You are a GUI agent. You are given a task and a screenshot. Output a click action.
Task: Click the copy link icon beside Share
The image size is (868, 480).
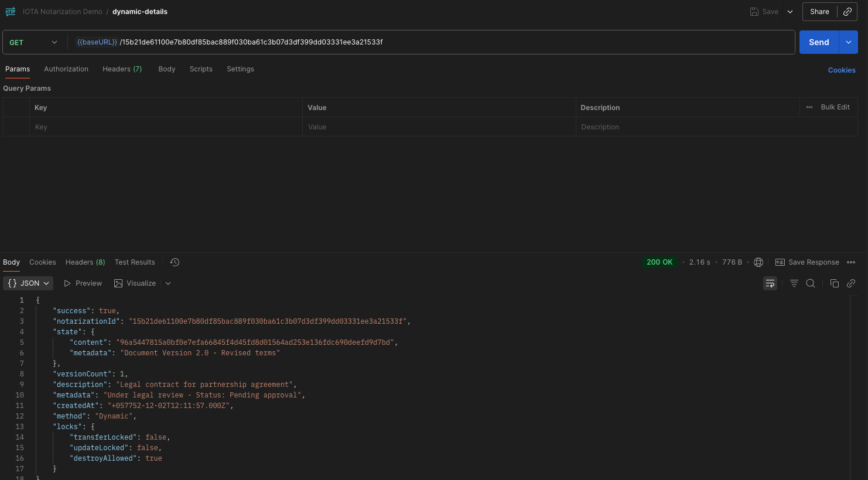click(x=848, y=12)
